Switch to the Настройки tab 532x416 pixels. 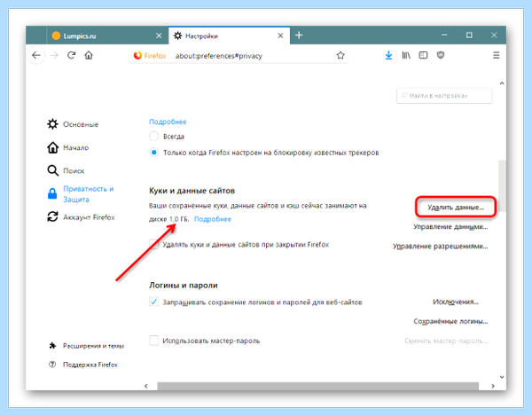[229, 35]
